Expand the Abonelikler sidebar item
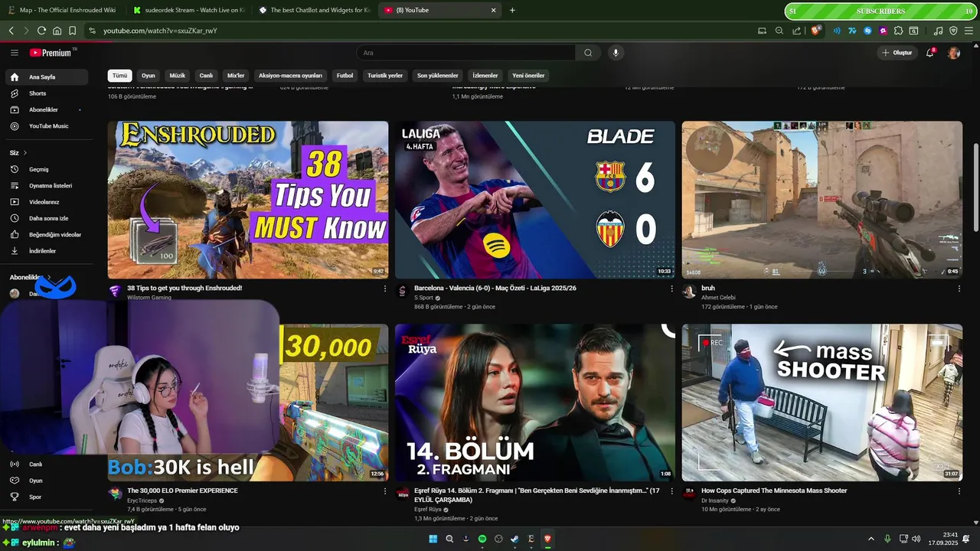This screenshot has width=980, height=551. click(46, 109)
